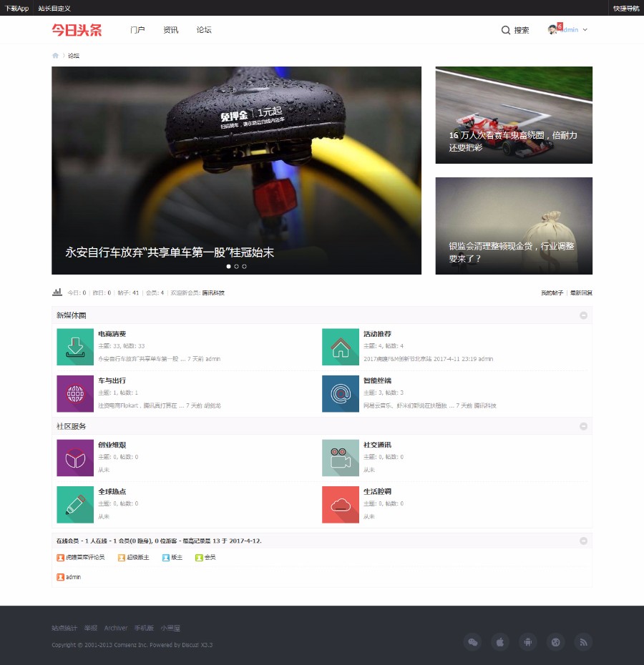Click the search magnifier icon
Viewport: 644px width, 665px height.
click(506, 30)
